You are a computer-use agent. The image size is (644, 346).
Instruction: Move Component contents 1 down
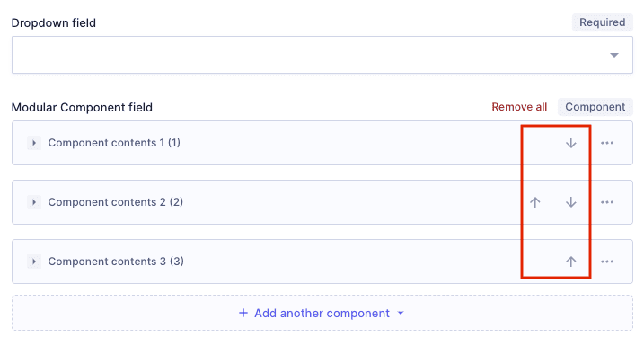[571, 143]
